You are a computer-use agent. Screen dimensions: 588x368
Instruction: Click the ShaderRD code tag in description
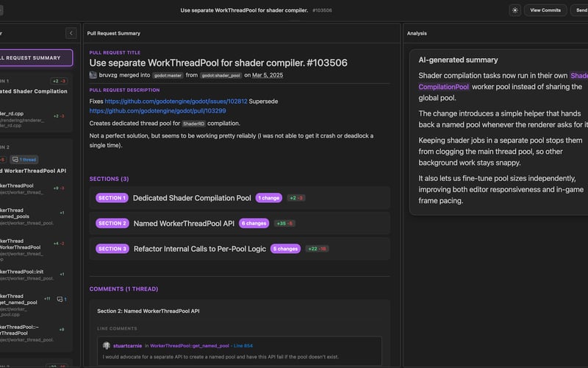click(193, 124)
